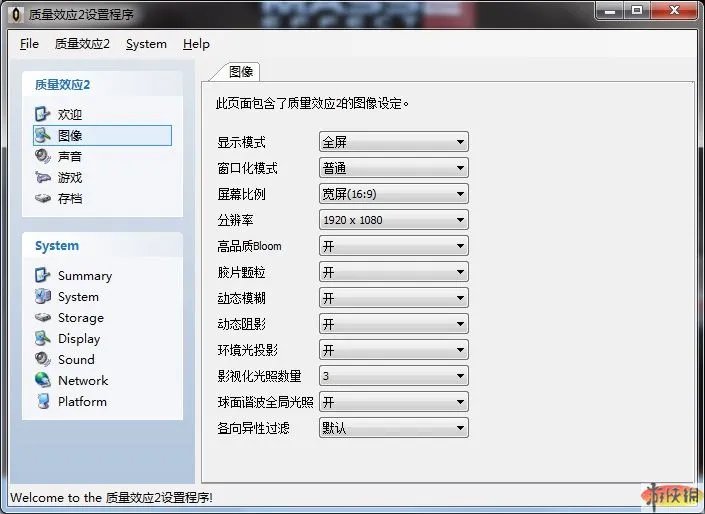Open the 高品质Bloom dropdown

[393, 246]
